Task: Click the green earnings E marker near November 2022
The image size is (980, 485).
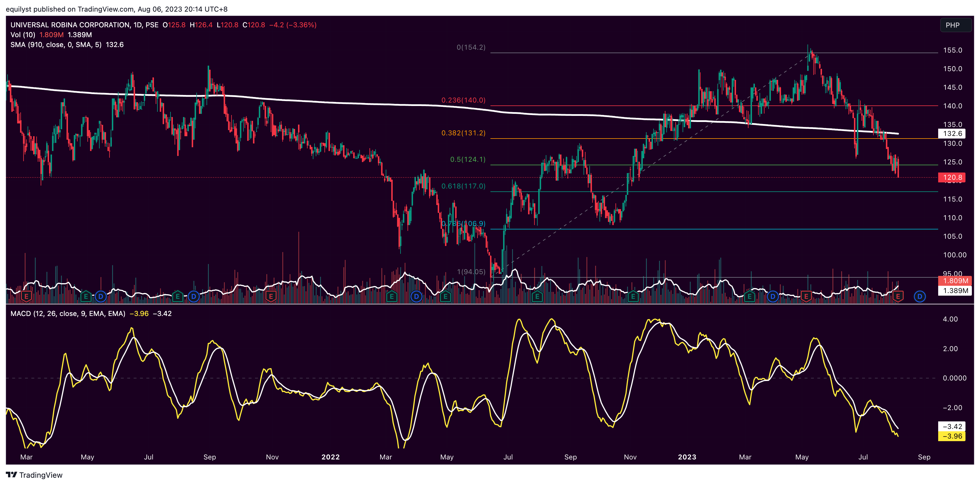Action: click(x=633, y=296)
